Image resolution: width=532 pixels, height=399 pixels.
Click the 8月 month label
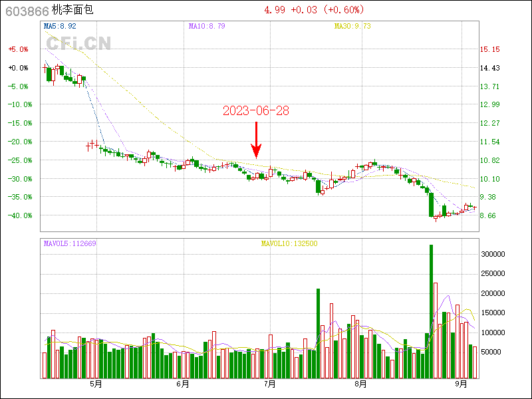(361, 384)
